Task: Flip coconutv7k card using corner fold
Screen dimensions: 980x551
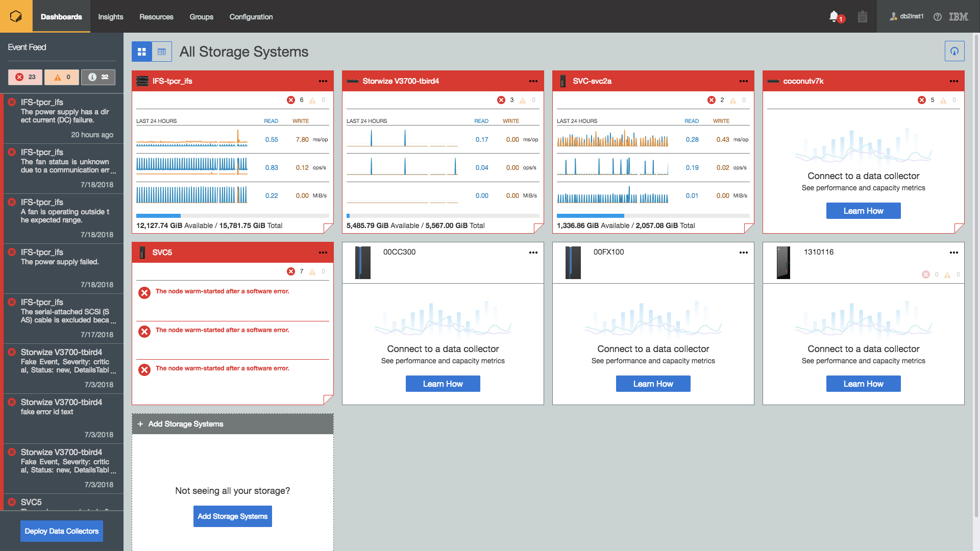Action: pyautogui.click(x=959, y=228)
